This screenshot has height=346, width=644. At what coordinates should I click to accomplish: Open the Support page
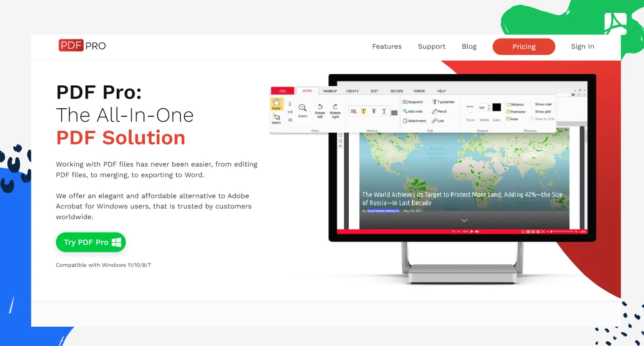click(431, 47)
